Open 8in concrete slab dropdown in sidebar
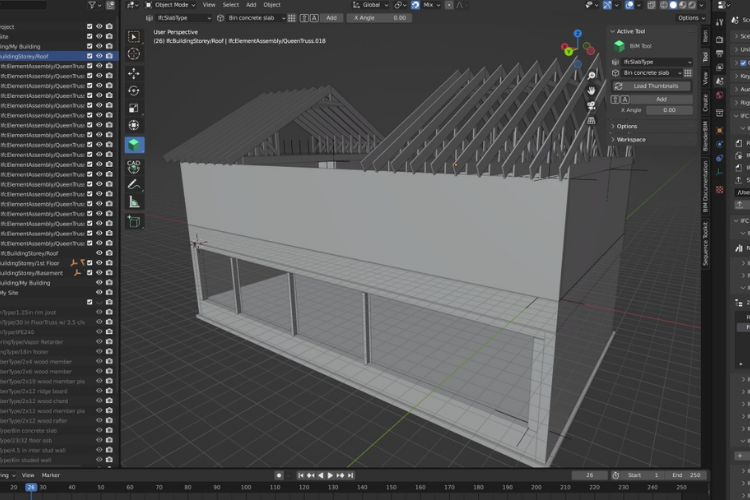The image size is (750, 500). (x=651, y=73)
